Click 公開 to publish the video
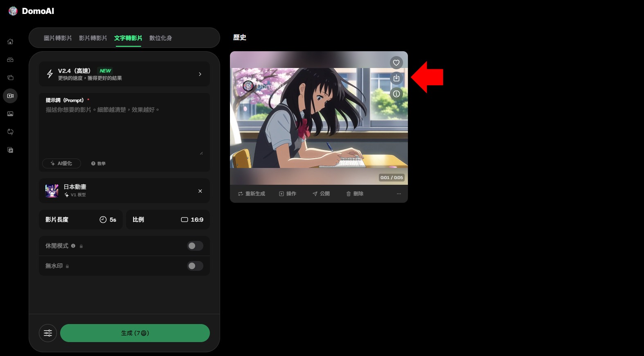644x356 pixels. 321,194
